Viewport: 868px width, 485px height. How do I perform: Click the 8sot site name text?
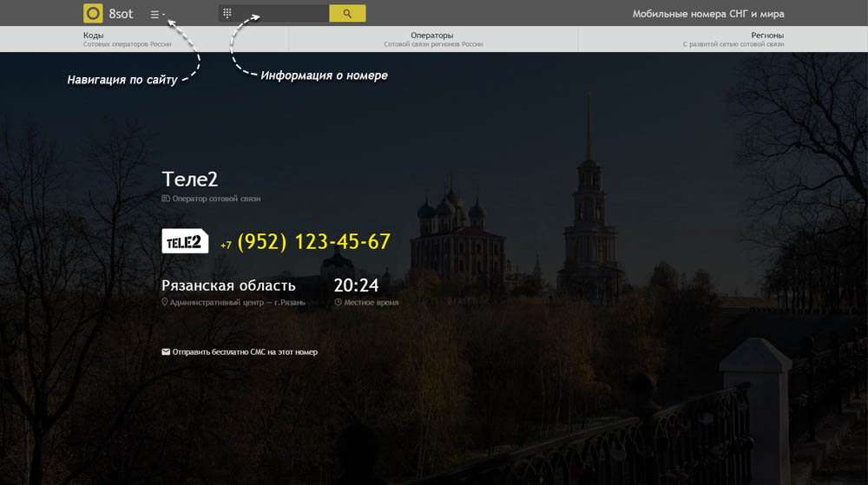121,14
